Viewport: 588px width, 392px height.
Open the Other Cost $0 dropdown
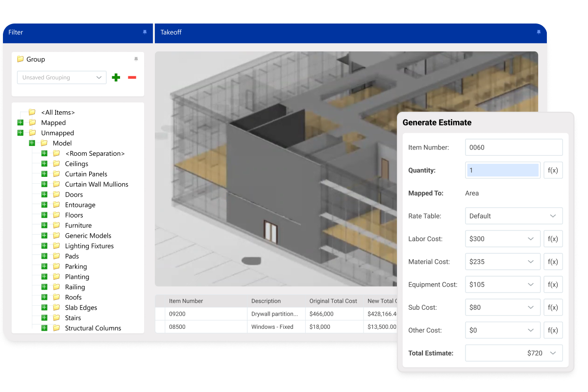tap(503, 330)
